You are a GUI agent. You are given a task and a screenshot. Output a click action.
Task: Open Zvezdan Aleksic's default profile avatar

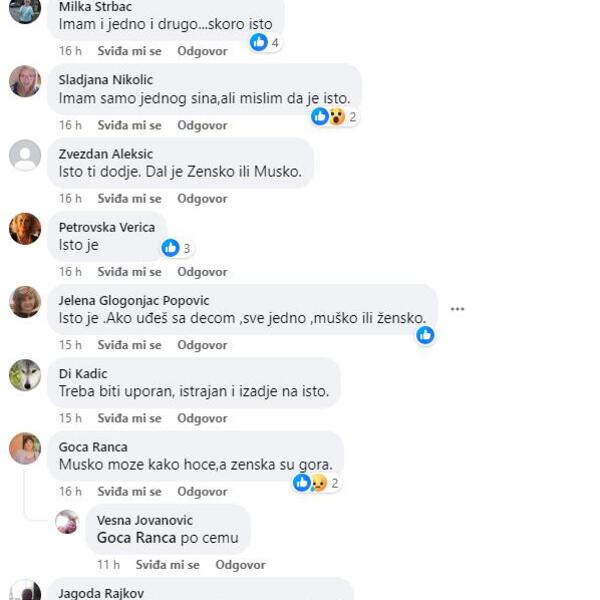coord(25,155)
